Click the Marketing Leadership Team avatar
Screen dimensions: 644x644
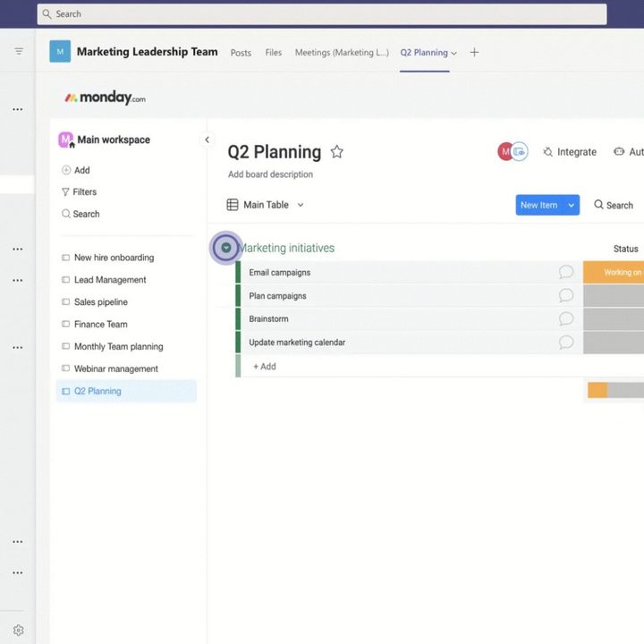pyautogui.click(x=60, y=51)
